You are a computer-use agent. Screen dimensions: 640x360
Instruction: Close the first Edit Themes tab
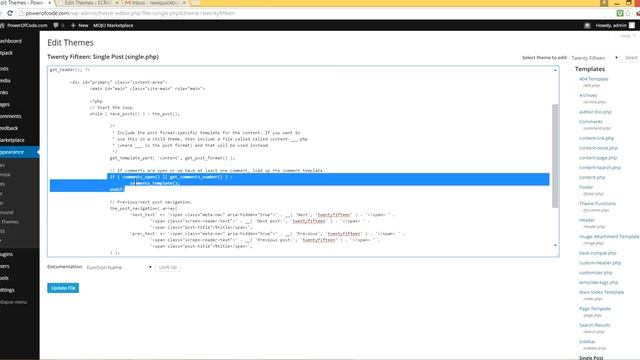[x=51, y=3]
